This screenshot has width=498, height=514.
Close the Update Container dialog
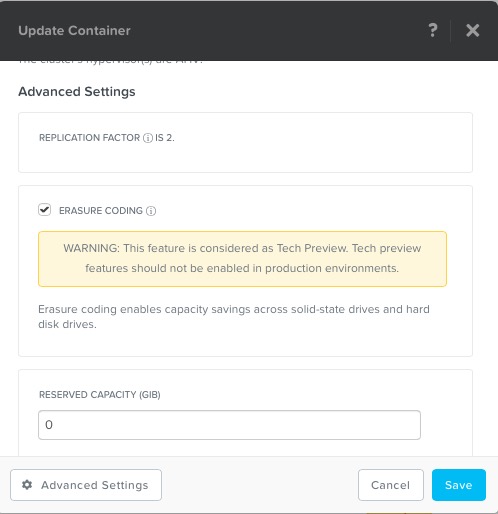[x=473, y=30]
